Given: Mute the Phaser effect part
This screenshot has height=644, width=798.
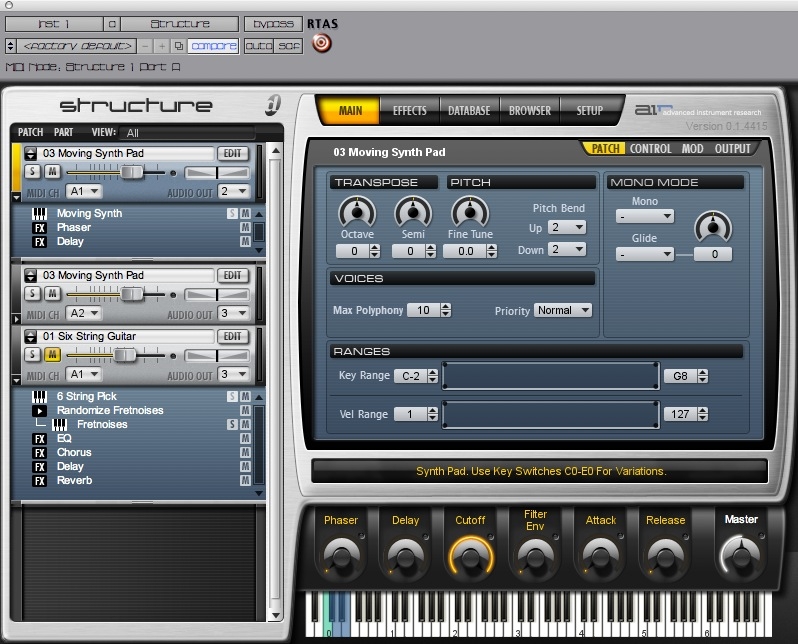Looking at the screenshot, I should [245, 228].
